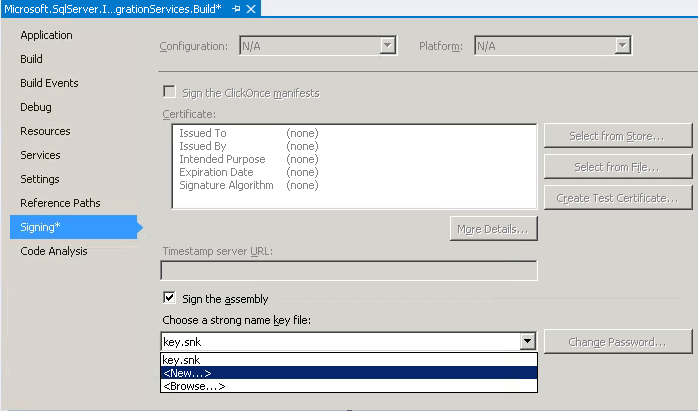Screen dimensions: 698x411
Task: Click Select from Store button
Action: pyautogui.click(x=618, y=136)
